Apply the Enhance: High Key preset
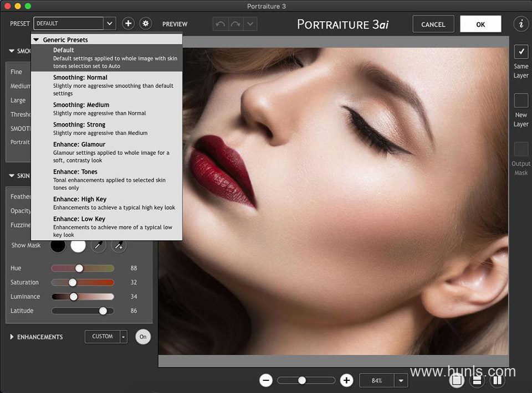The width and height of the screenshot is (532, 393). (106, 203)
